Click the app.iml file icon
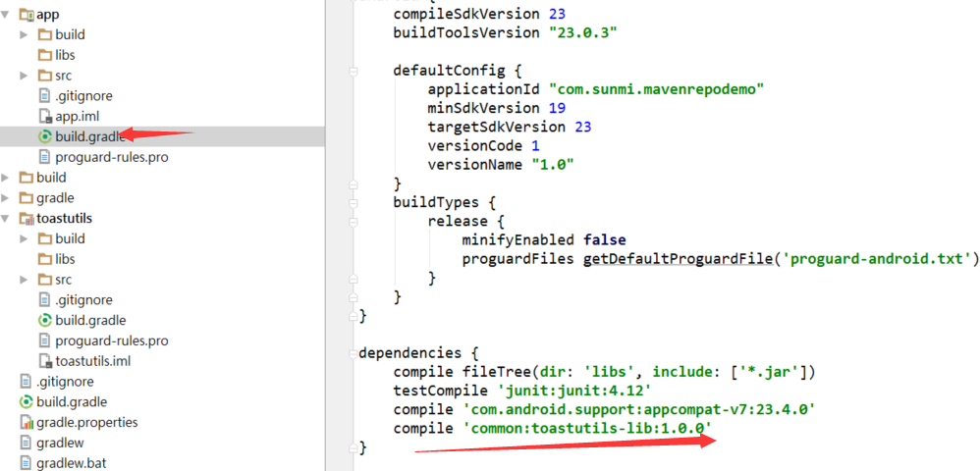This screenshot has height=471, width=980. [x=45, y=116]
